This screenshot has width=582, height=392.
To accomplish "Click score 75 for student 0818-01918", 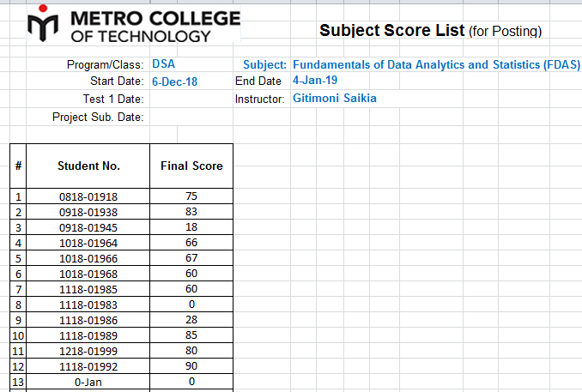I will point(191,196).
